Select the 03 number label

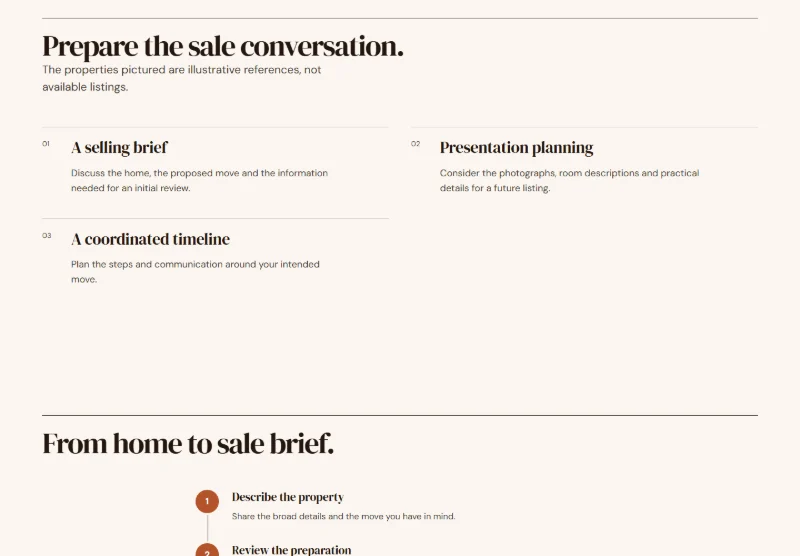click(x=46, y=236)
